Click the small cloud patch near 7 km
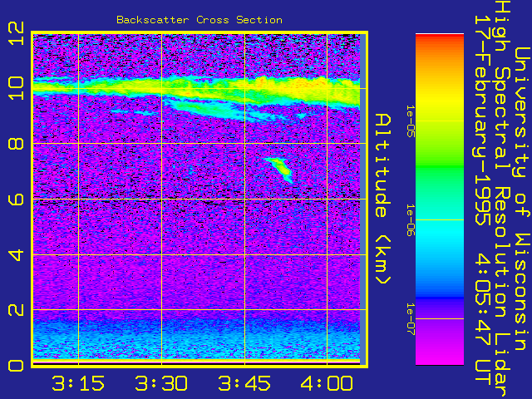 coord(280,169)
